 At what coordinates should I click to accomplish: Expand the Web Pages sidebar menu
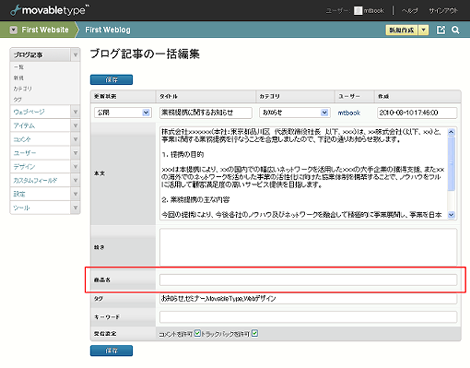pyautogui.click(x=75, y=112)
